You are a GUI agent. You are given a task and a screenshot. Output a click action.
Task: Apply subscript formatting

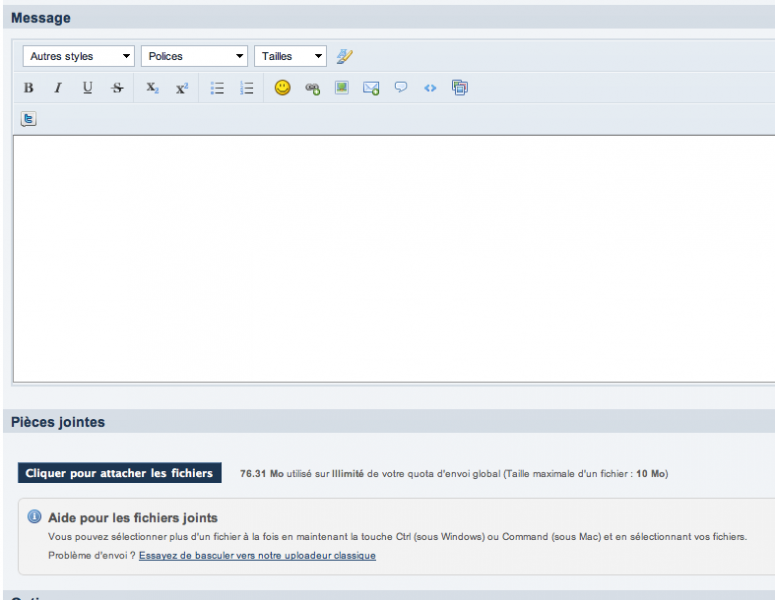click(x=152, y=88)
